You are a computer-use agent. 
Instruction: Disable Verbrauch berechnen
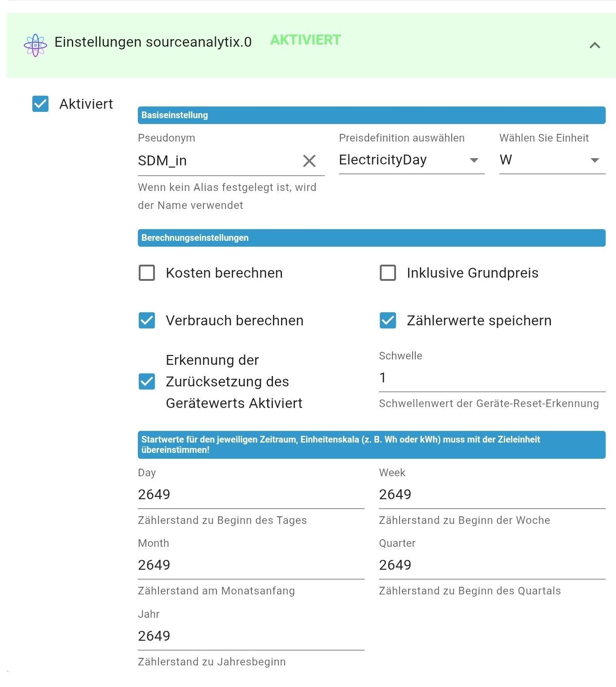point(146,320)
